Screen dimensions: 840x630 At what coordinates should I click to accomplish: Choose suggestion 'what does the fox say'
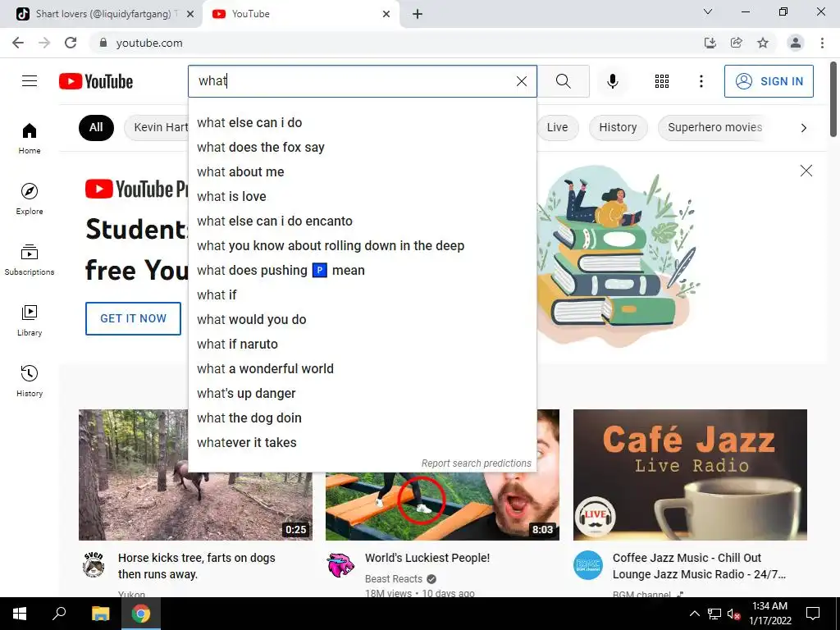362,148
